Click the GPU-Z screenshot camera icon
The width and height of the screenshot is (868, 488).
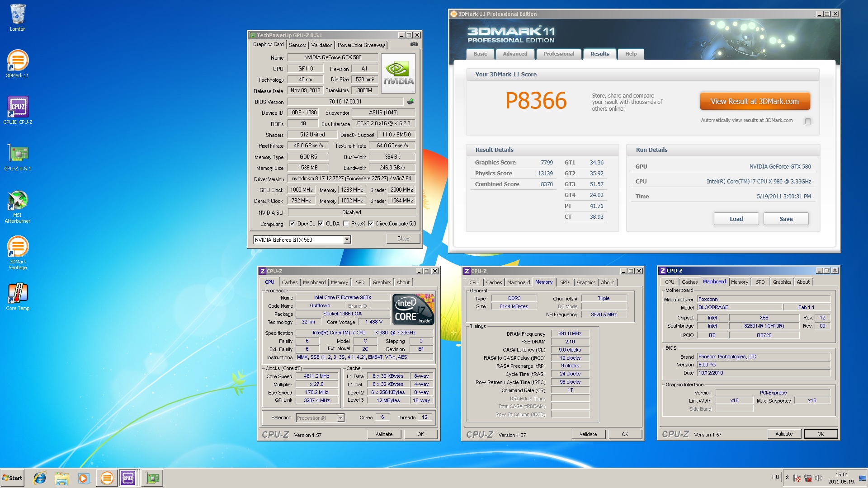point(414,44)
